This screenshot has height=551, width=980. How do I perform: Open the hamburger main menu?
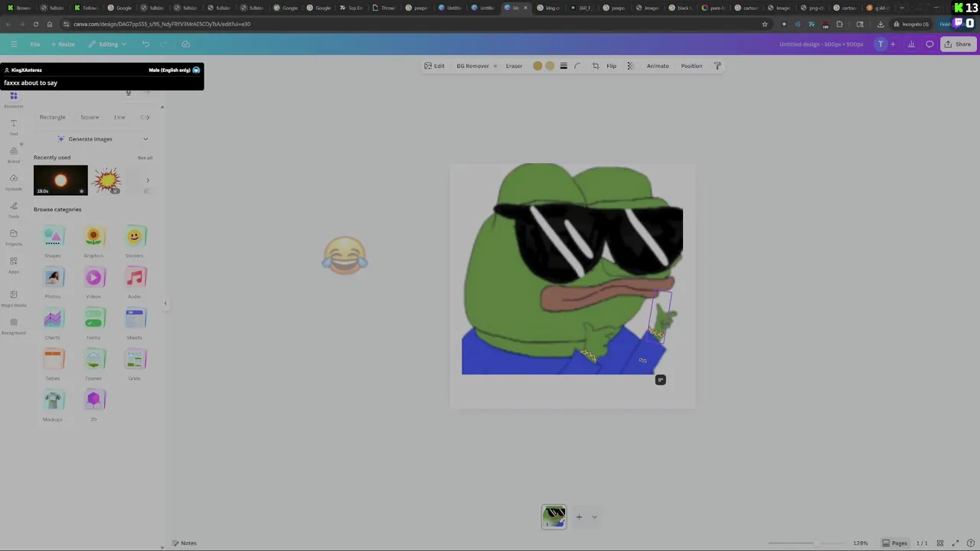(13, 44)
